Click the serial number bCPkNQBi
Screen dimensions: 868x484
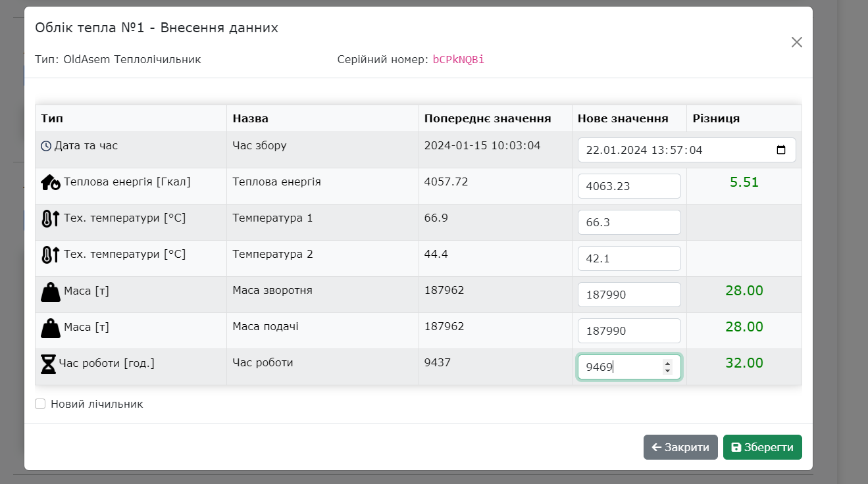click(458, 59)
